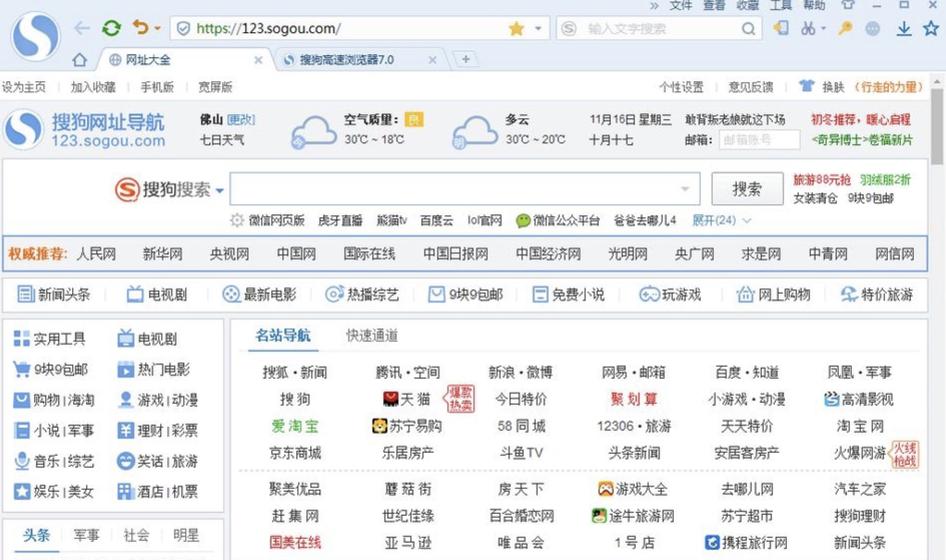Click the browser back arrow
This screenshot has height=560, width=946.
pos(82,28)
